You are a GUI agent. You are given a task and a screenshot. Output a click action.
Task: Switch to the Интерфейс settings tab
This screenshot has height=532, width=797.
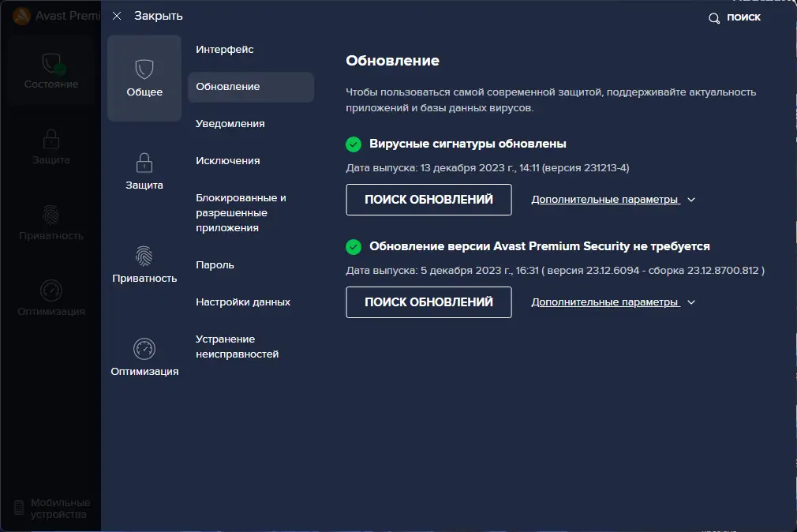[224, 49]
